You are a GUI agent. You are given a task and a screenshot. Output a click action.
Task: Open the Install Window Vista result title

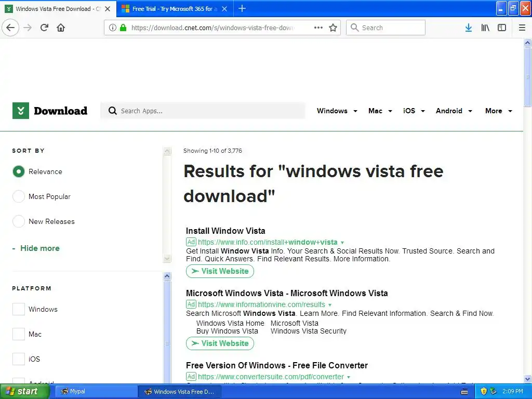[225, 231]
